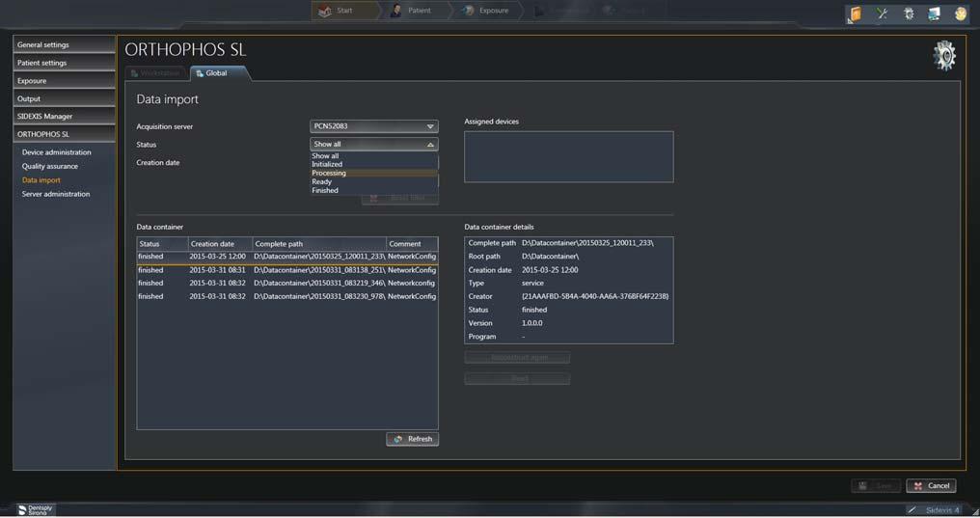Image resolution: width=980 pixels, height=518 pixels.
Task: Click the Creator GUID value in details
Action: click(595, 297)
